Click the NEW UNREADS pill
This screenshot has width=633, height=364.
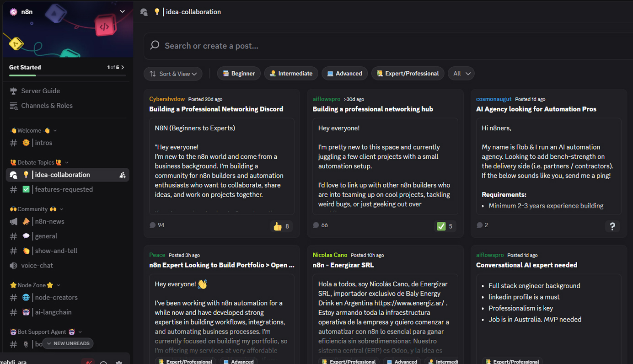click(68, 343)
